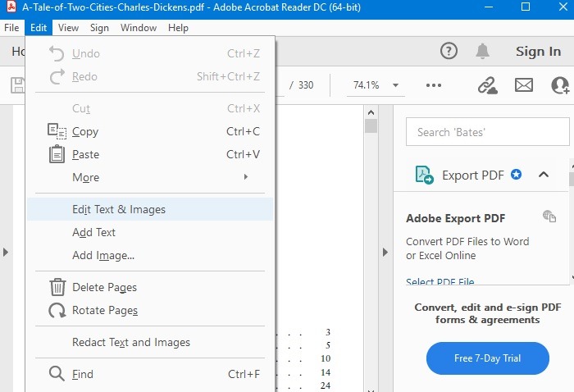Click the send by email envelope icon
574x392 pixels.
524,85
